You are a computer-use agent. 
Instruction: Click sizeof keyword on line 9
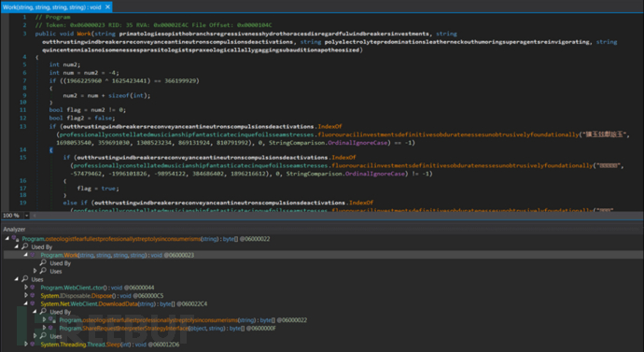coord(119,95)
